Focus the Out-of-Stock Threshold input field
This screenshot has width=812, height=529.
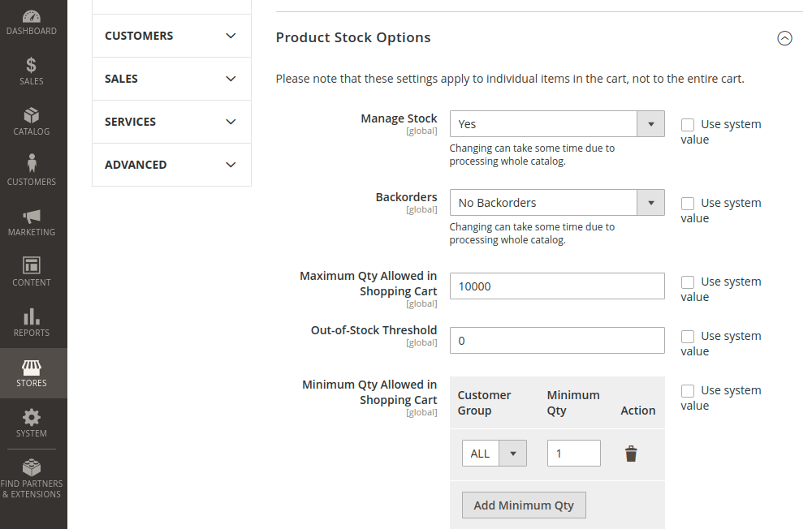click(x=557, y=341)
